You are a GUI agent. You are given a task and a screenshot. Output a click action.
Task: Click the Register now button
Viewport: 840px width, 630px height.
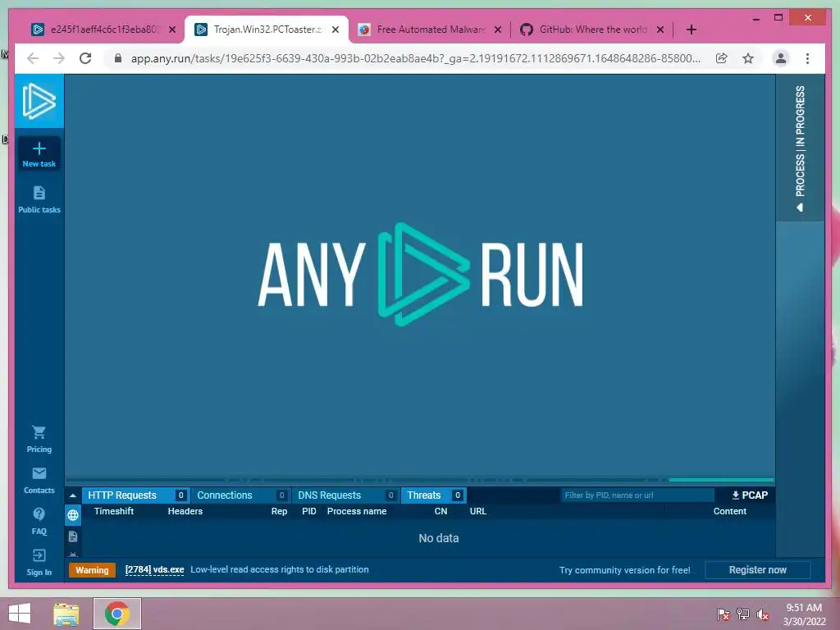point(757,570)
